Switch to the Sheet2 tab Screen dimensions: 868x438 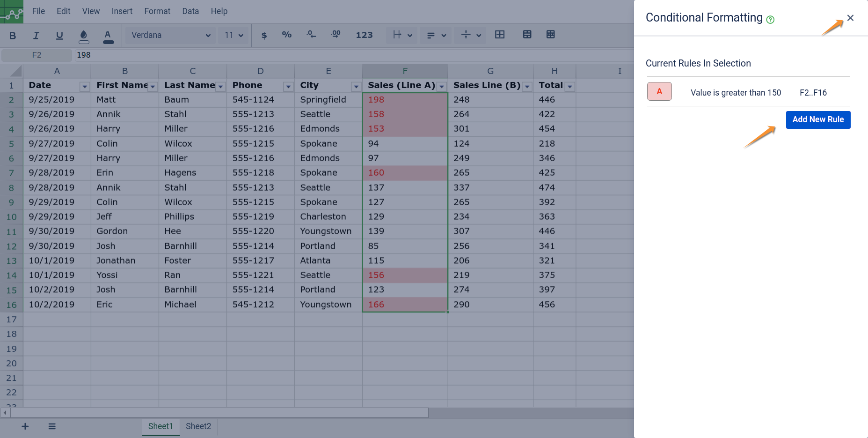[198, 426]
